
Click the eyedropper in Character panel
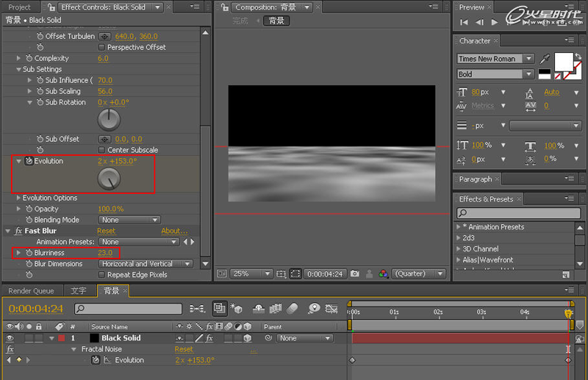coord(545,59)
